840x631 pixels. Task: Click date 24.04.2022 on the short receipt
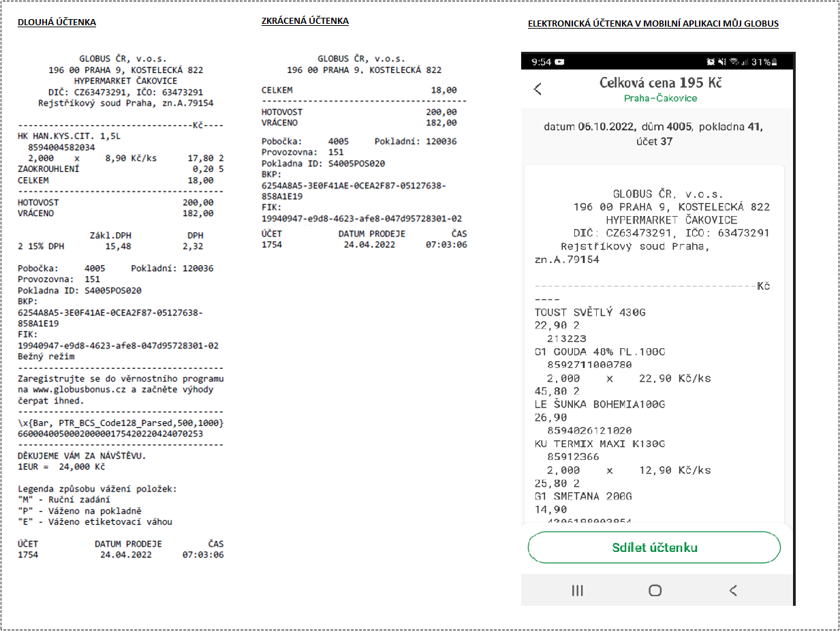[x=370, y=245]
